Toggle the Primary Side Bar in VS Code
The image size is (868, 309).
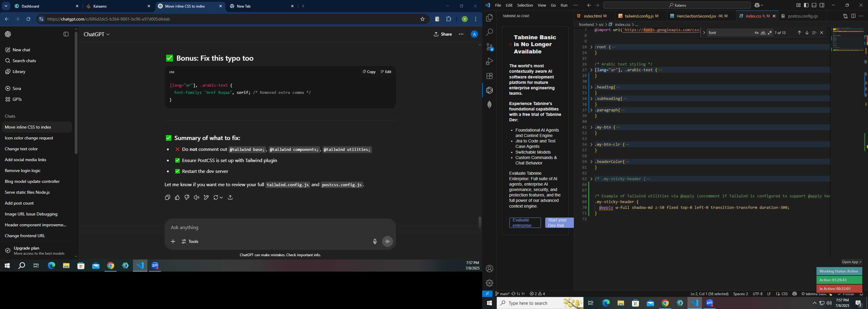(x=806, y=5)
